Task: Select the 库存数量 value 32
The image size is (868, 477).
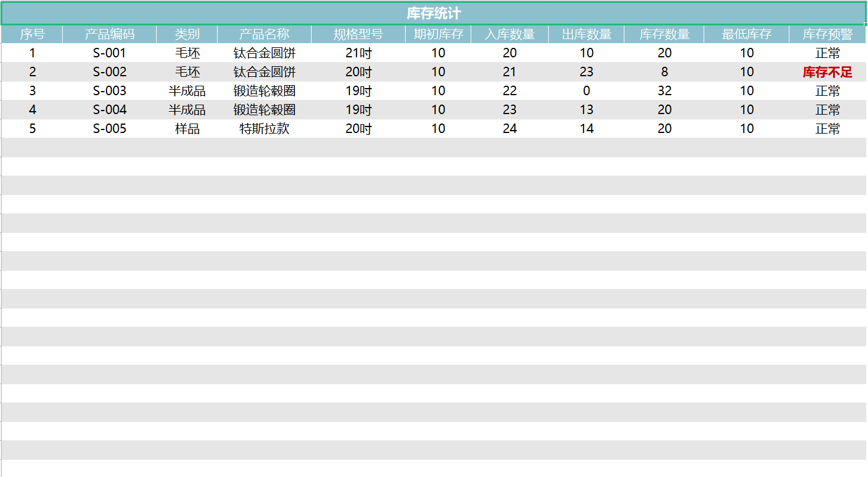Action: click(x=664, y=91)
